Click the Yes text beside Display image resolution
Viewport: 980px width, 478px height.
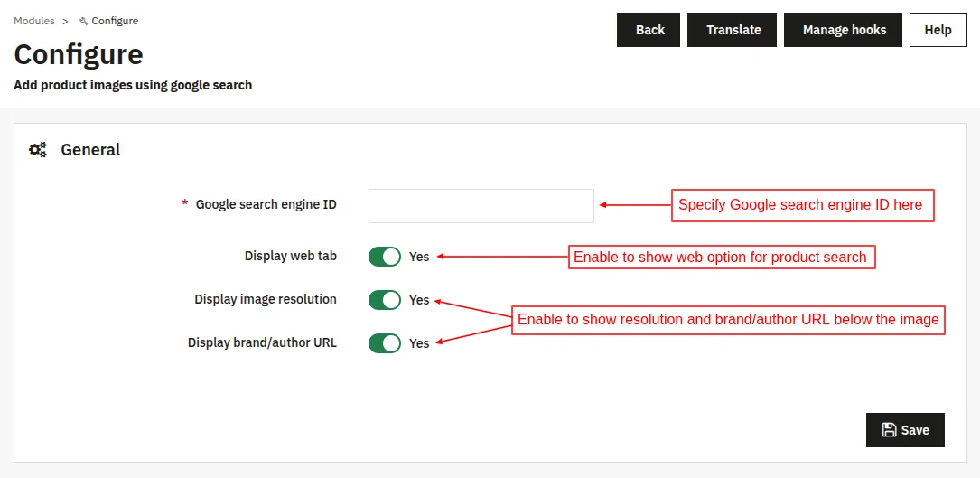[x=419, y=300]
